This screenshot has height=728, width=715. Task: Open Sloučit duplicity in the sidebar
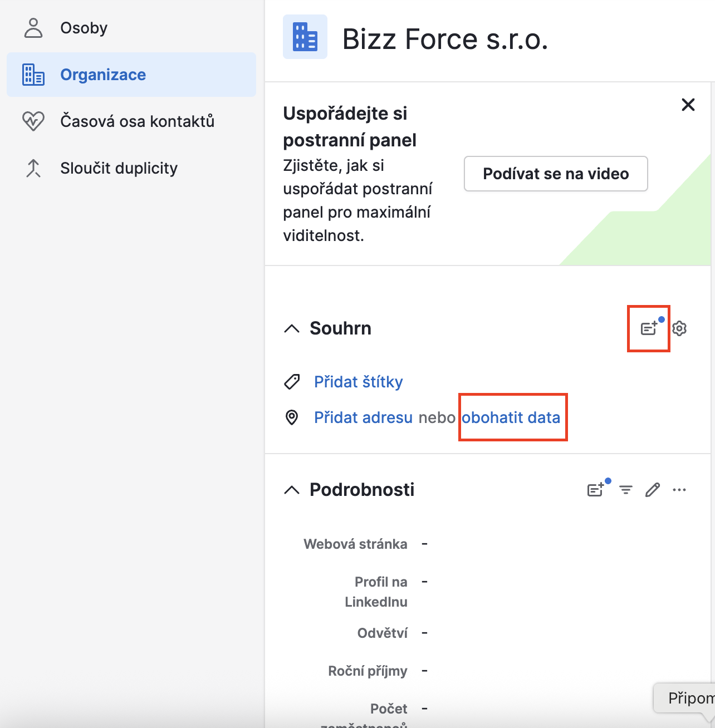point(119,168)
